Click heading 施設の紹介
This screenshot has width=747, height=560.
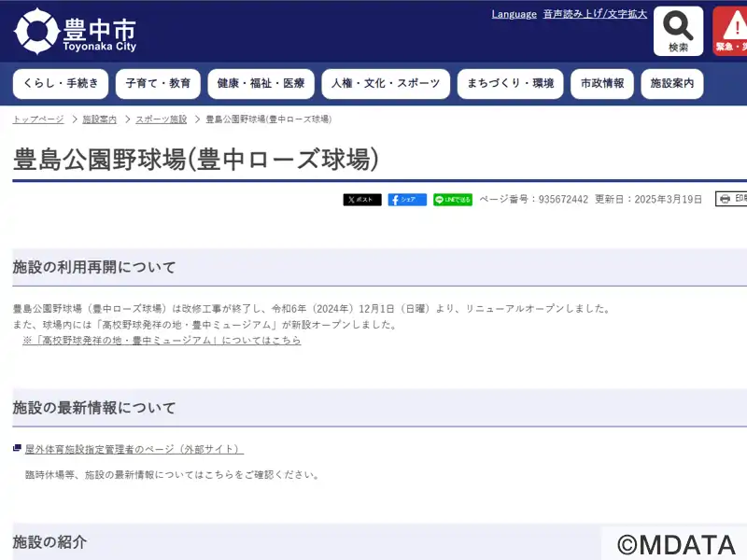tap(49, 542)
